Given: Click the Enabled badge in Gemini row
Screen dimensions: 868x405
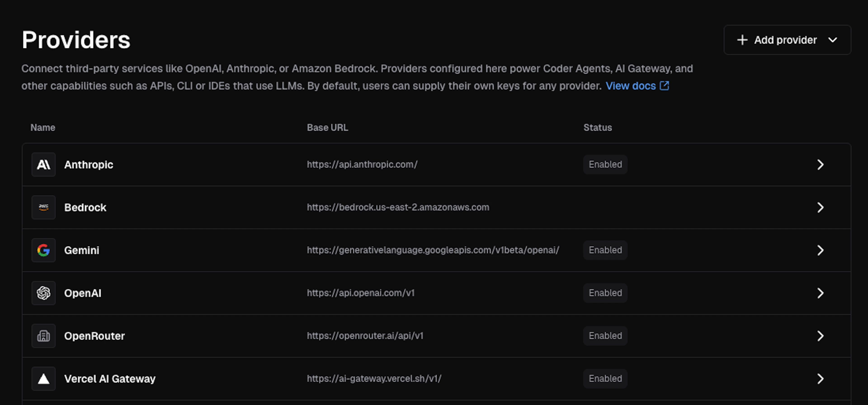Looking at the screenshot, I should coord(605,250).
